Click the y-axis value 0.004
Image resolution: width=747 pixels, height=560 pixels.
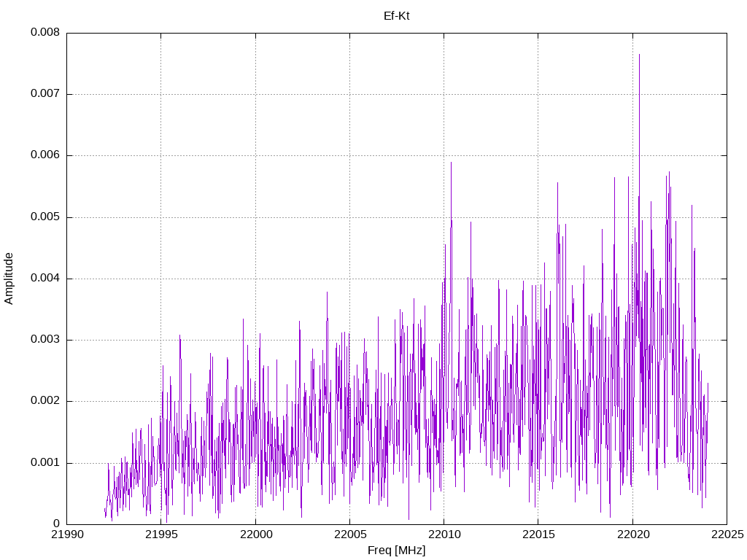click(45, 278)
